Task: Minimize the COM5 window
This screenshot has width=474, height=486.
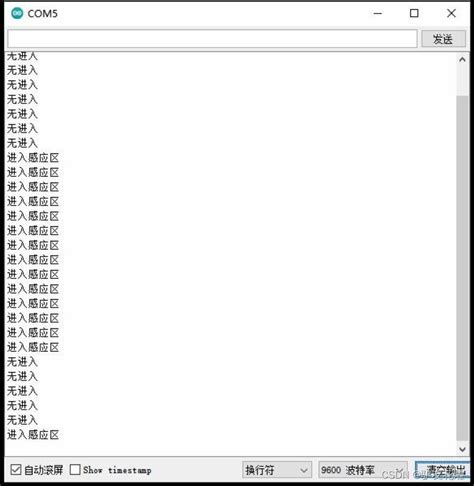Action: (378, 13)
